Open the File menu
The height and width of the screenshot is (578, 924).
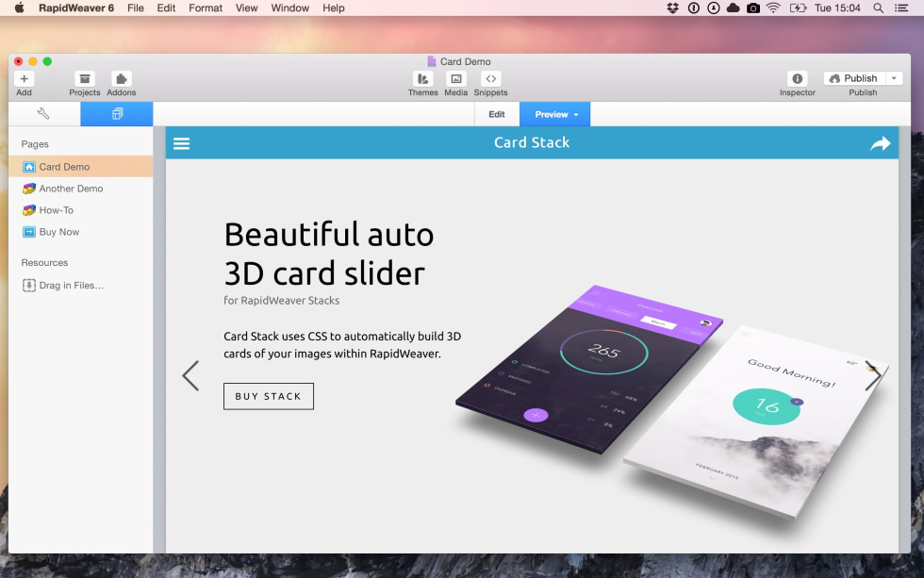click(x=136, y=8)
